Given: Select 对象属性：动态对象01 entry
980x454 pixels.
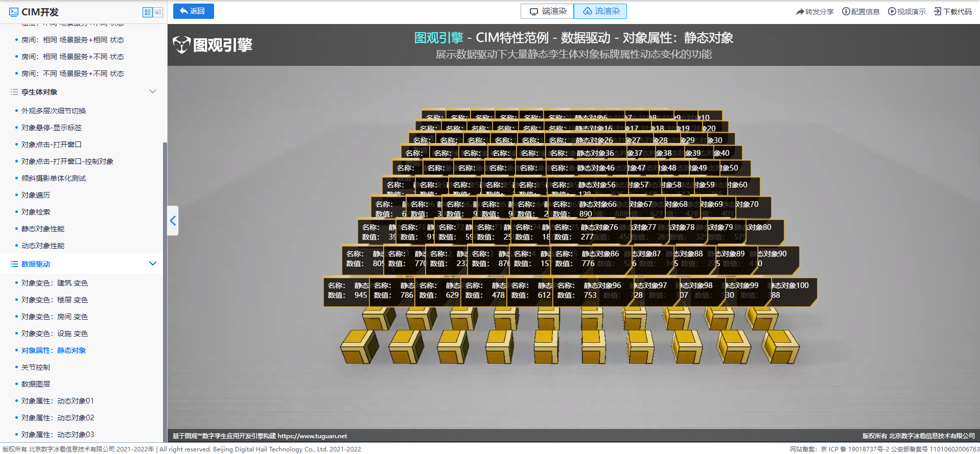Looking at the screenshot, I should pos(58,401).
